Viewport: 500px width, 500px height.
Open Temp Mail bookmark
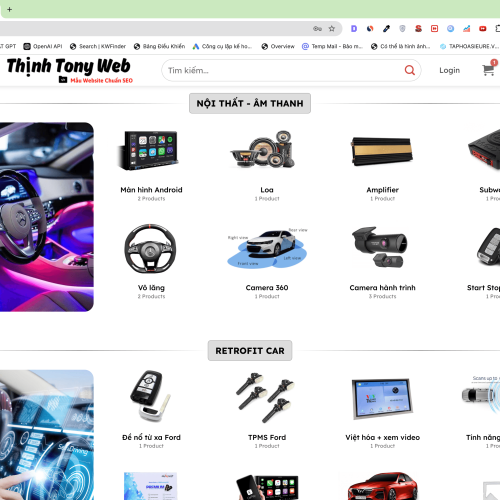pyautogui.click(x=332, y=46)
